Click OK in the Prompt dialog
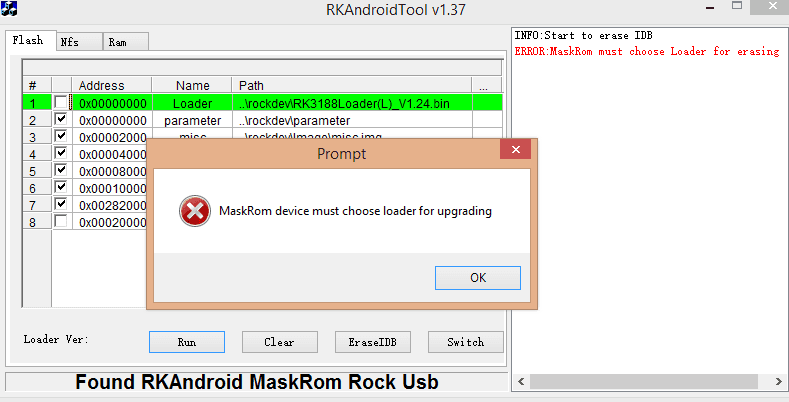Screen dimensions: 789x402 tap(478, 278)
